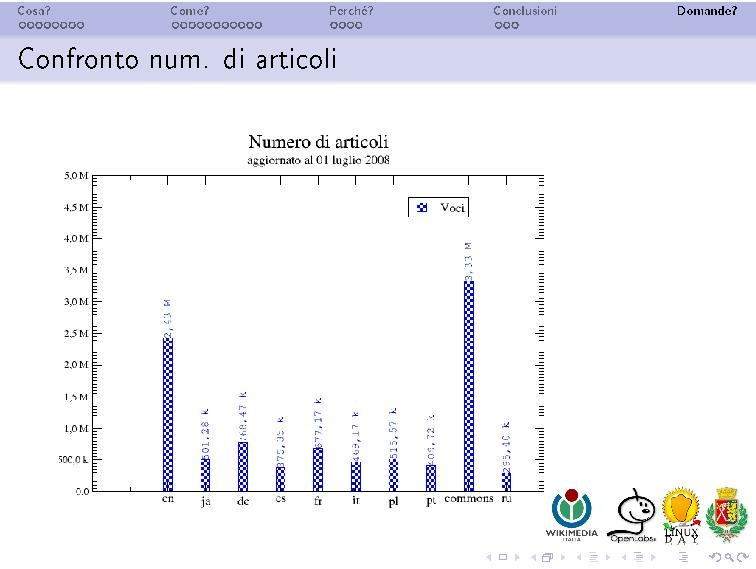
Task: Click the slide rectangle navigation icon
Action: click(503, 557)
